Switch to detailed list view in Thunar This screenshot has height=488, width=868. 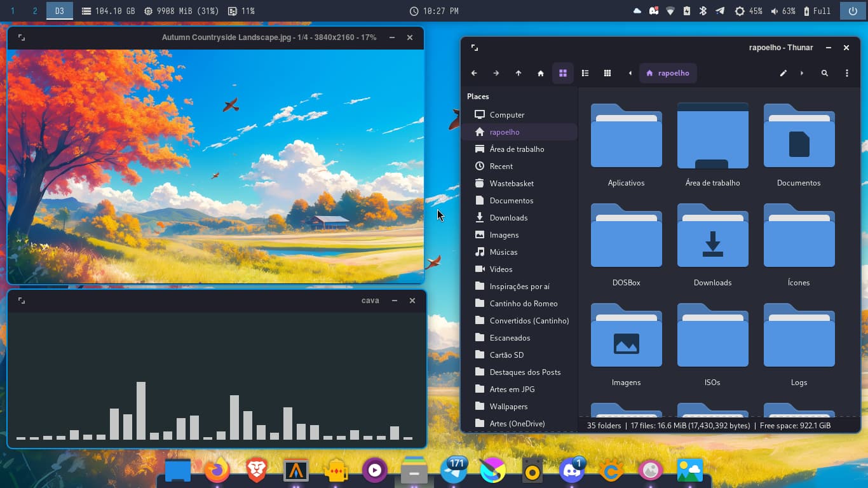pos(585,73)
